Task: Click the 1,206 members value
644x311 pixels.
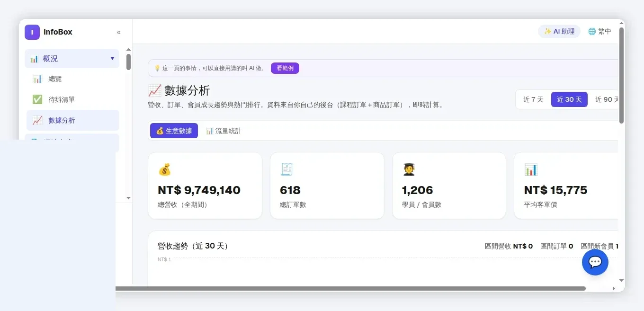Action: [x=417, y=190]
